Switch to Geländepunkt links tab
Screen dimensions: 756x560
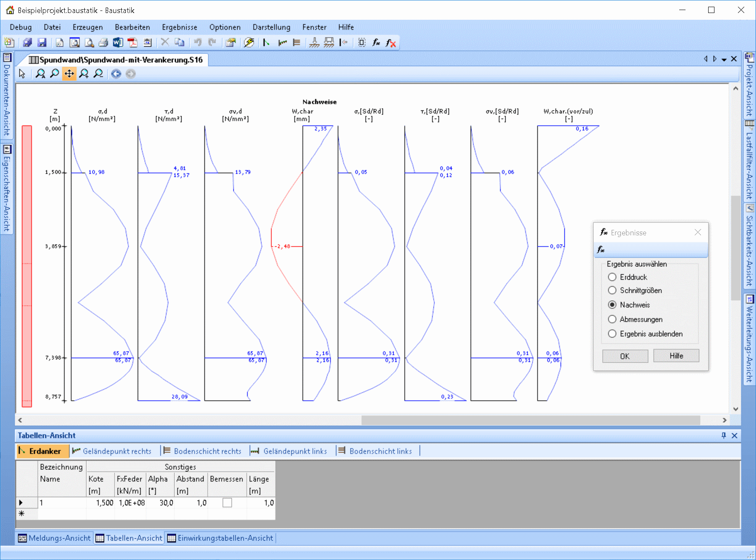[x=289, y=451]
